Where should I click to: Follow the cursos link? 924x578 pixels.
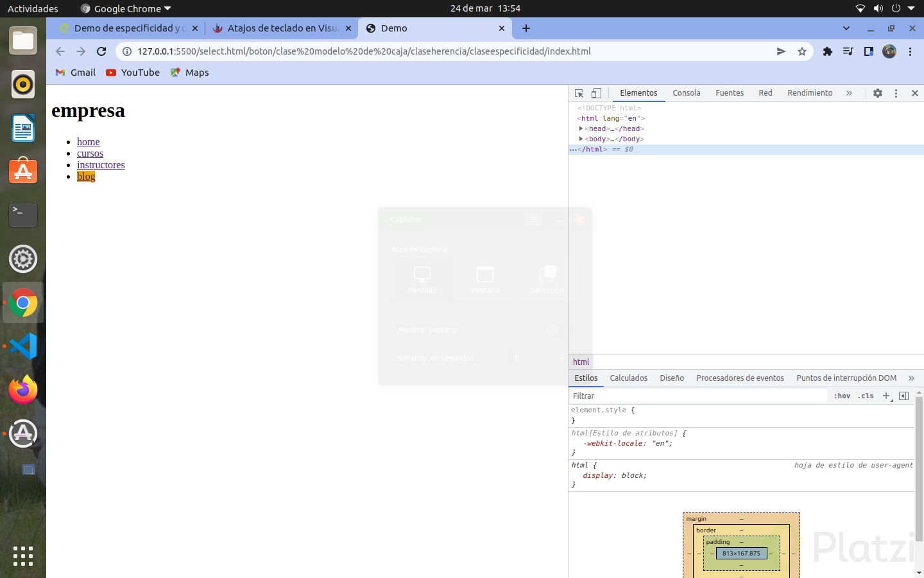point(90,153)
